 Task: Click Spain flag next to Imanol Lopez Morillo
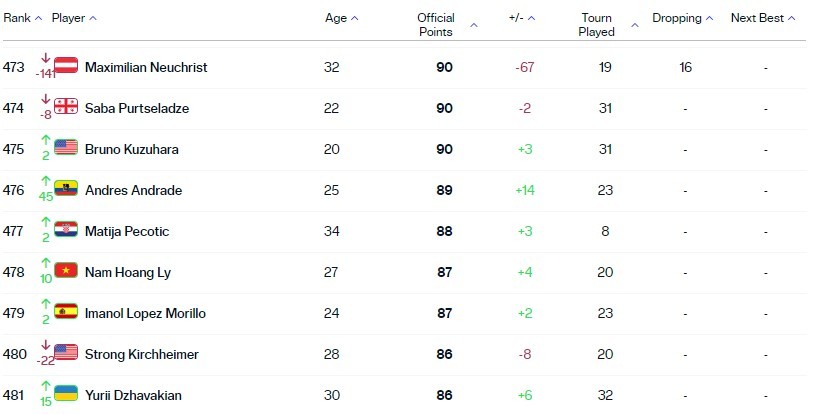coord(66,311)
